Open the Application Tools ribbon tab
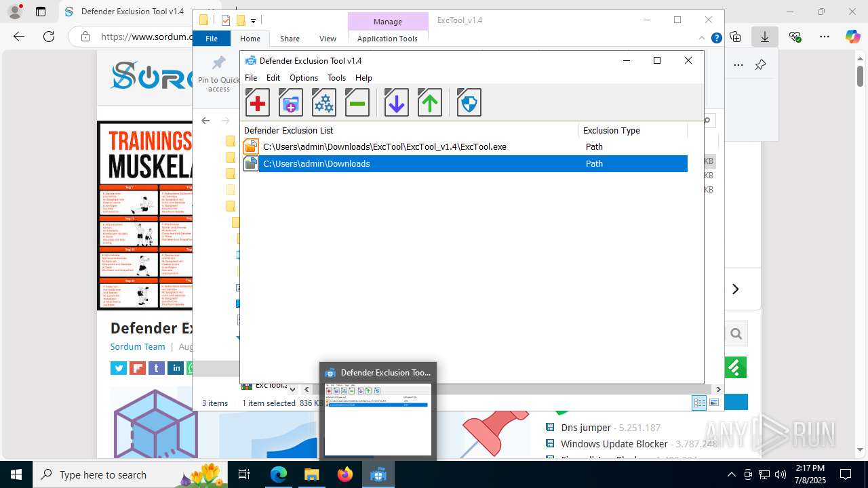Screen dimensions: 868x488 click(x=387, y=39)
